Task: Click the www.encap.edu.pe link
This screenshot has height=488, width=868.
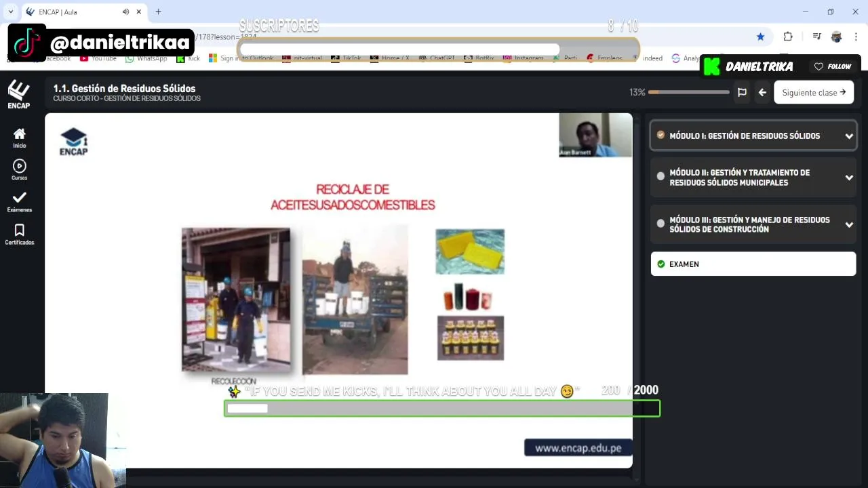Action: pyautogui.click(x=578, y=448)
